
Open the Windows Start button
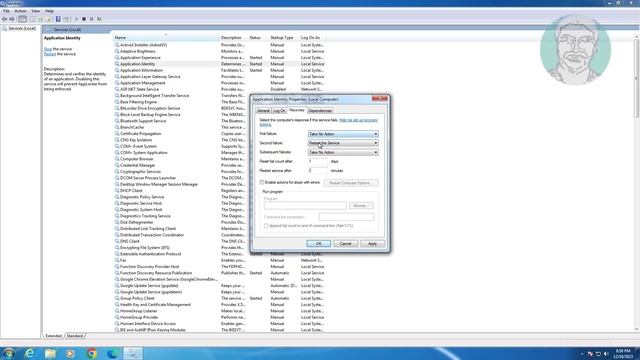[x=8, y=353]
